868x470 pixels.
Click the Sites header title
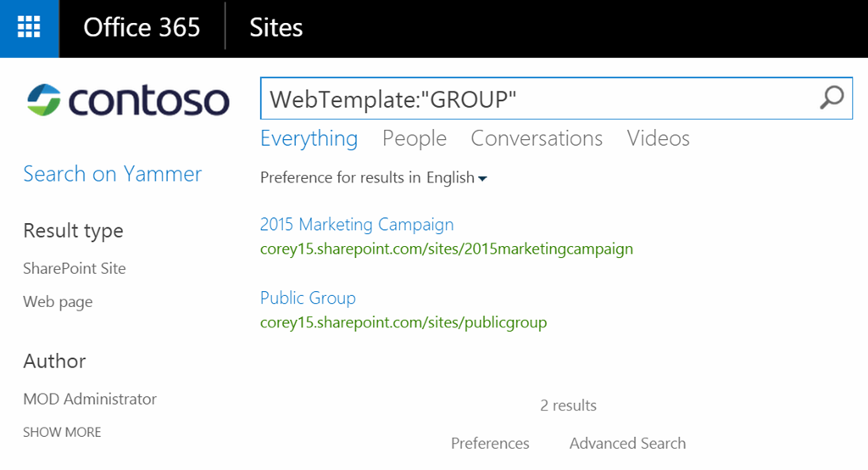click(275, 28)
